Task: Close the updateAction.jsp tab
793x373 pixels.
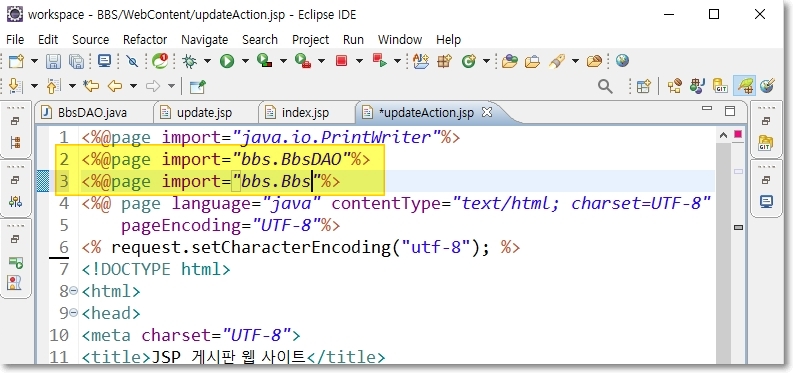Action: point(487,112)
